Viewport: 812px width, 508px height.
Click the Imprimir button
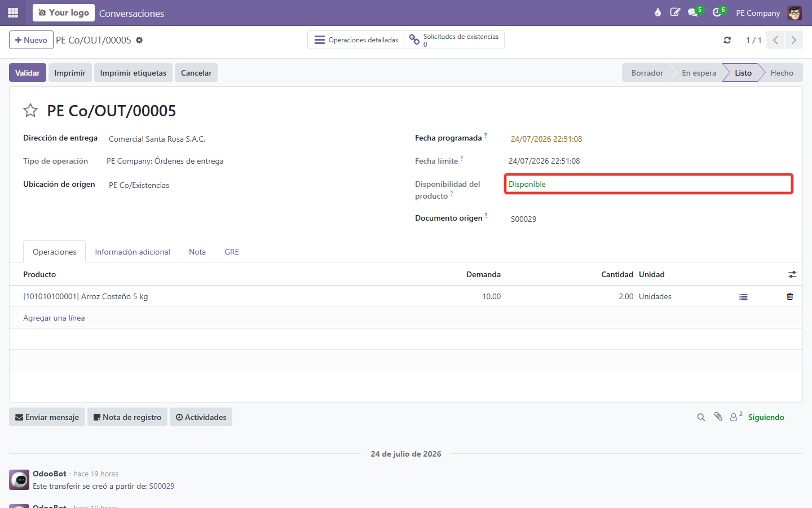pos(70,73)
